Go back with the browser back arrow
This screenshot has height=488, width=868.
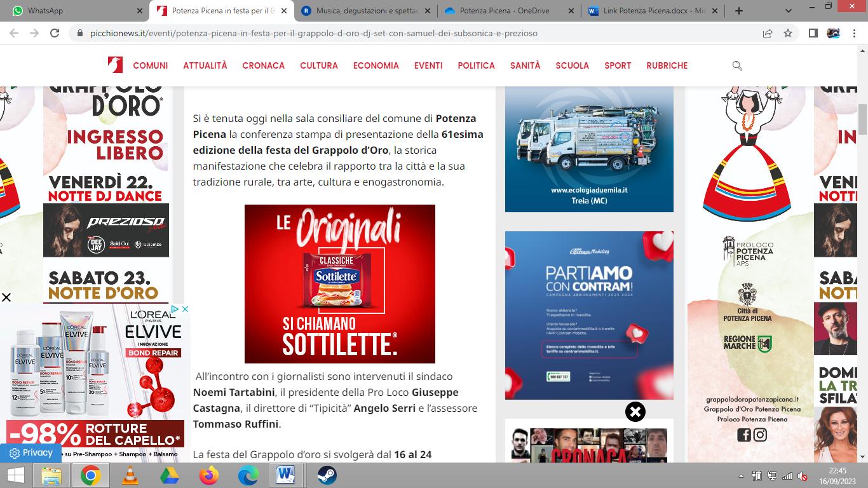(x=14, y=33)
